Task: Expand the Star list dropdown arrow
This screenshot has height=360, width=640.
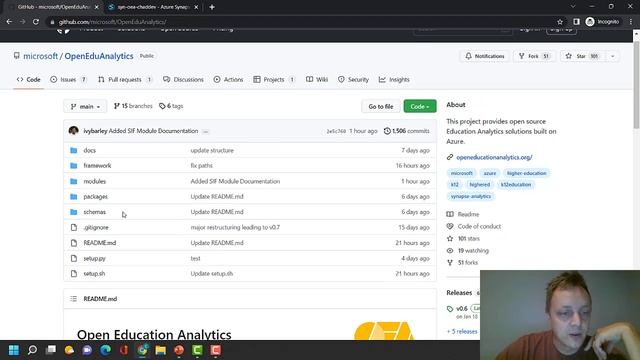Action: point(613,56)
